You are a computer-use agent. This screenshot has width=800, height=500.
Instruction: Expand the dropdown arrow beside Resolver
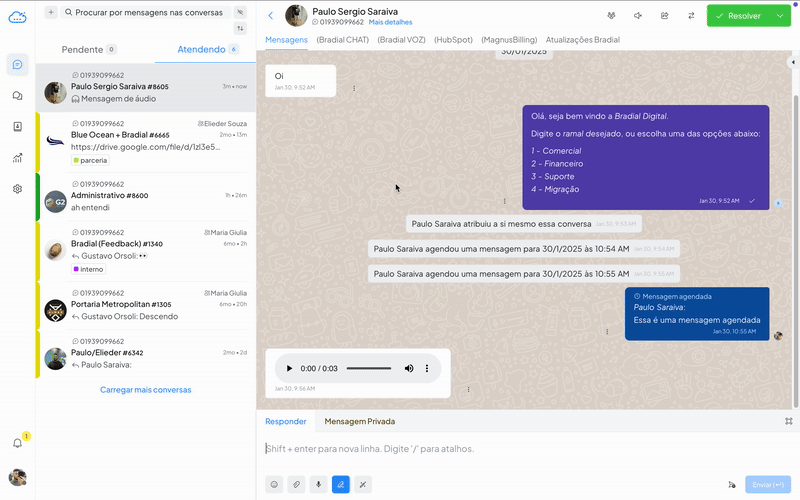[x=780, y=16]
